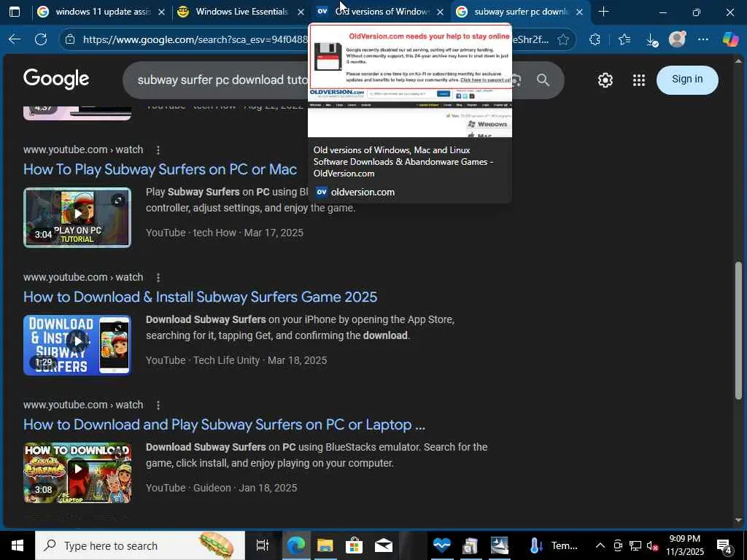
Task: Play the 1:29 'Download & Install Subway Surfers' thumbnail
Action: (x=77, y=345)
